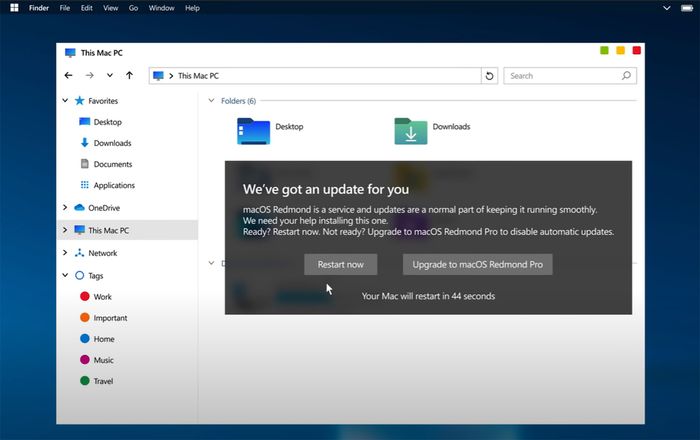700x440 pixels.
Task: Collapse the Folders (6) group
Action: [211, 100]
